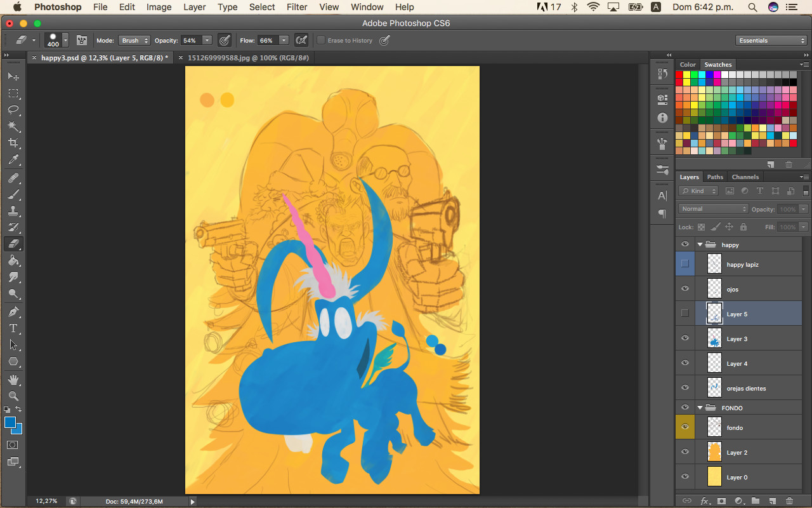Image resolution: width=812 pixels, height=508 pixels.
Task: Select the Brush tool
Action: (13, 194)
